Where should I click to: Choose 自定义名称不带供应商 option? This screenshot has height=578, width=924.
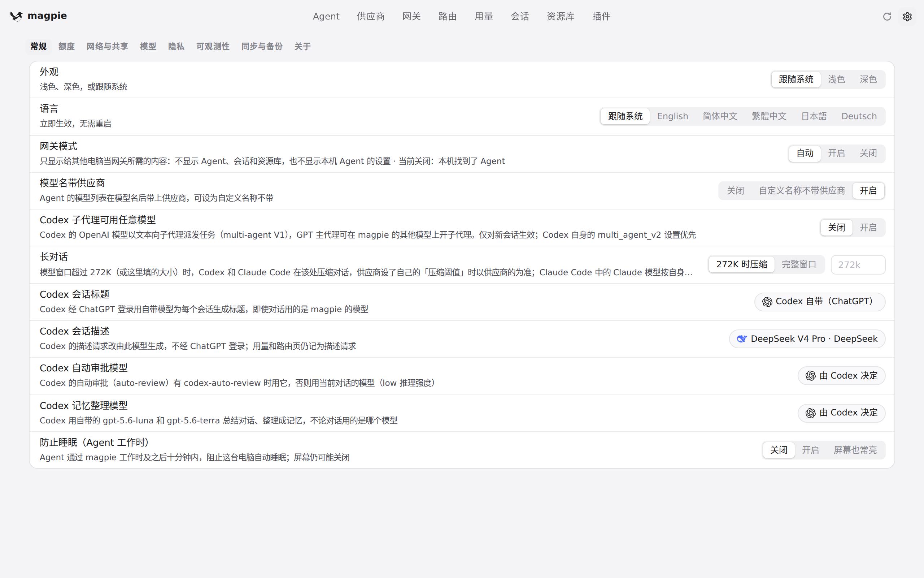click(801, 191)
